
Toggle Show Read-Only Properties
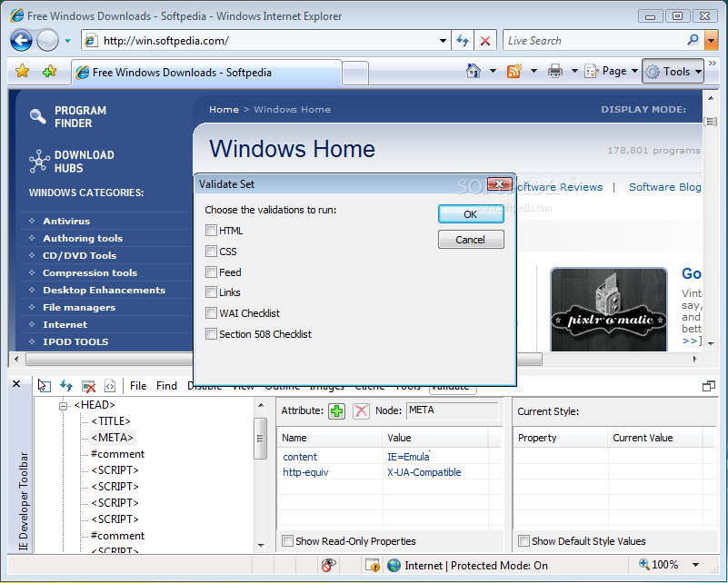click(x=288, y=541)
